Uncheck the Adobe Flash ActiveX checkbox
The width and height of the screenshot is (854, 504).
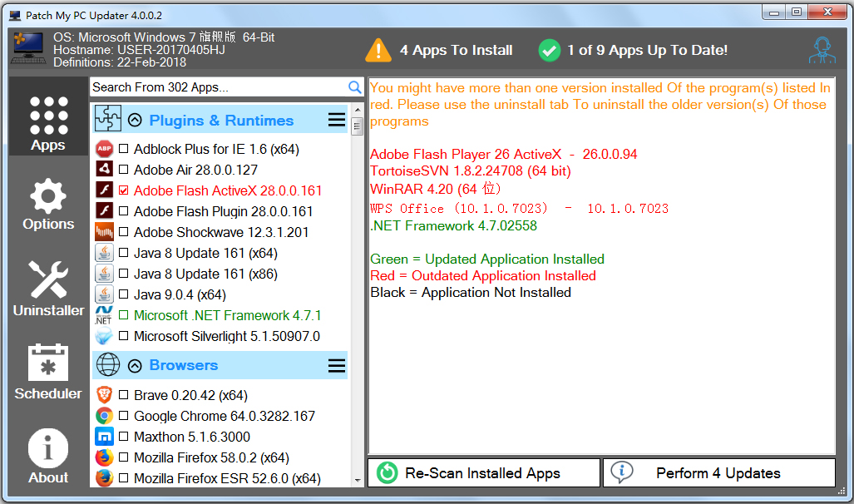(124, 190)
